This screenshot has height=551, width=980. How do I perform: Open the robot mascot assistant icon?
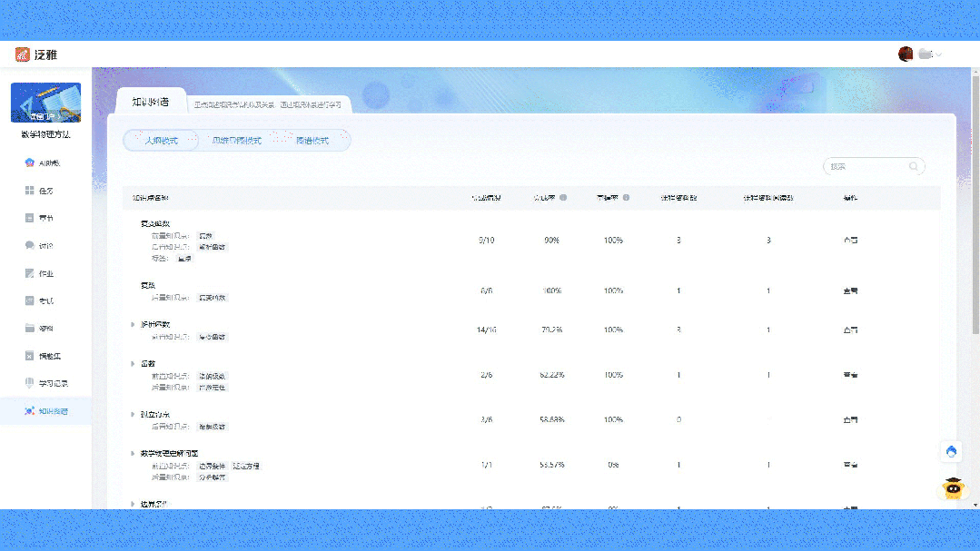(x=951, y=489)
